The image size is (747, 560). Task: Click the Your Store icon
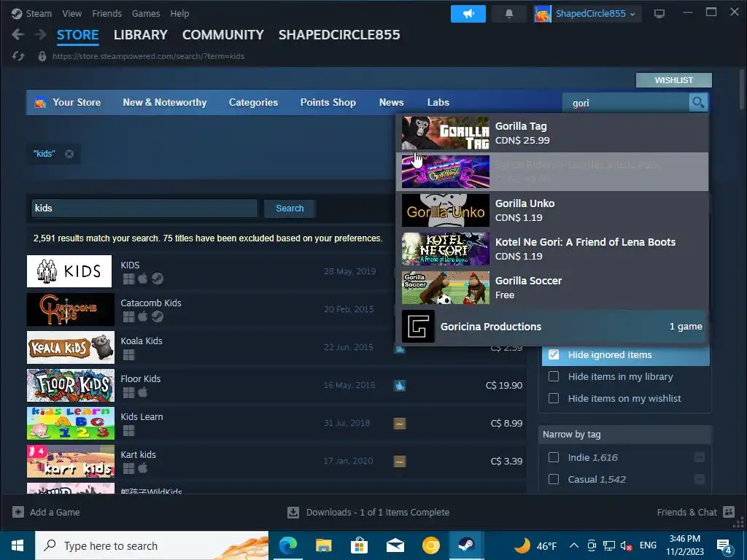[41, 102]
